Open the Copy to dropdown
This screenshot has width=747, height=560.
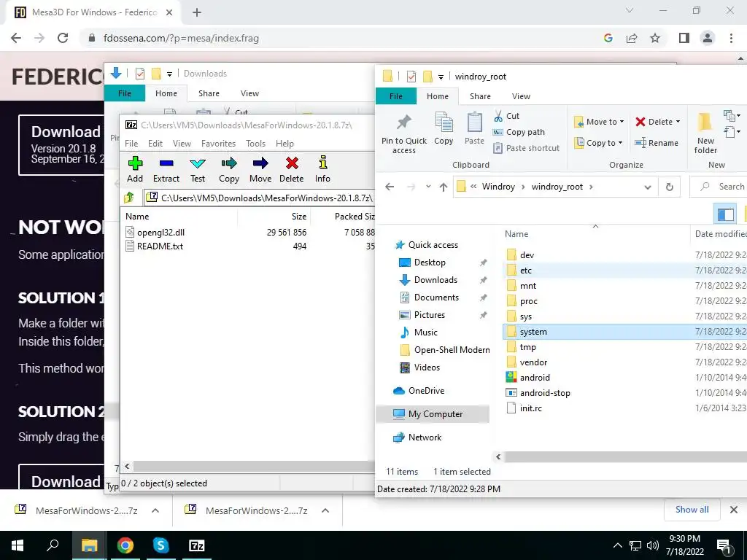pyautogui.click(x=600, y=143)
